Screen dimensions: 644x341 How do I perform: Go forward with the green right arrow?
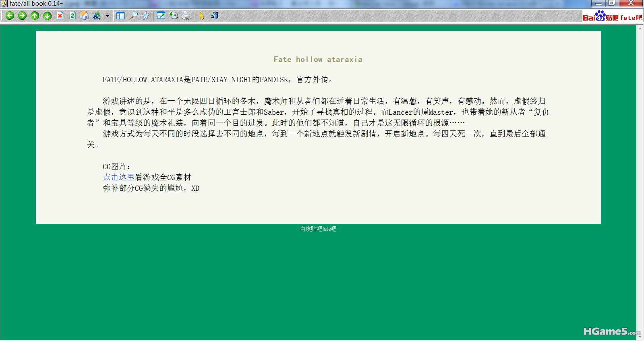point(22,16)
